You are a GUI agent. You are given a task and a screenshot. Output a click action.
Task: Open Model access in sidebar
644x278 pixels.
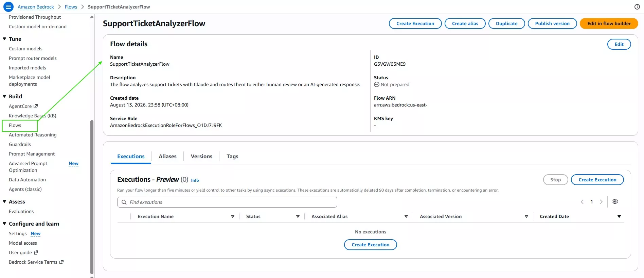(23, 243)
